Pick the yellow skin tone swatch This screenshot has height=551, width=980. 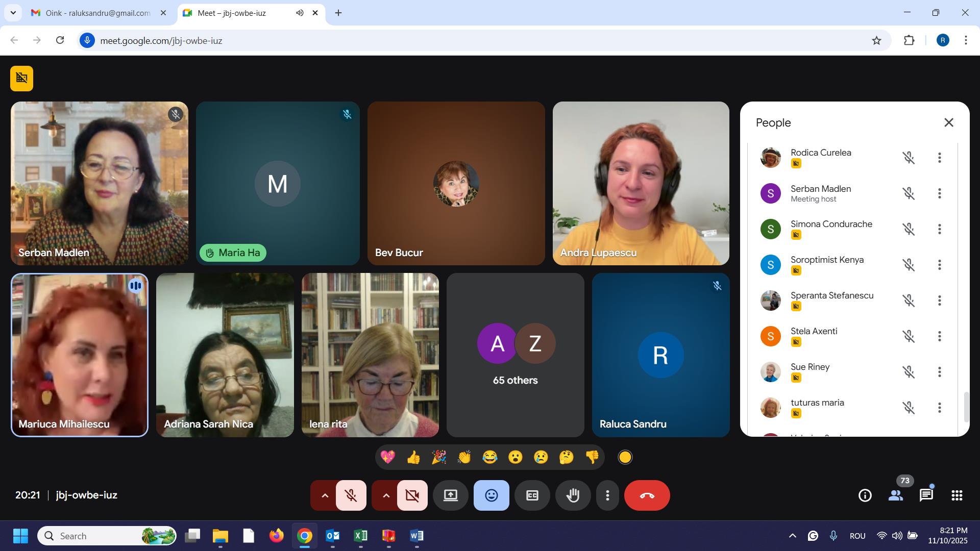click(x=625, y=457)
